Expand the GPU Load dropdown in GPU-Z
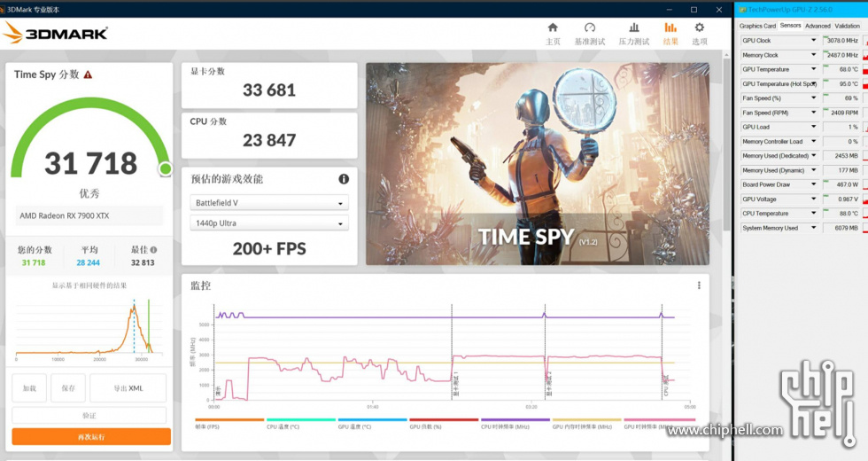Viewport: 868px width, 461px height. (813, 127)
